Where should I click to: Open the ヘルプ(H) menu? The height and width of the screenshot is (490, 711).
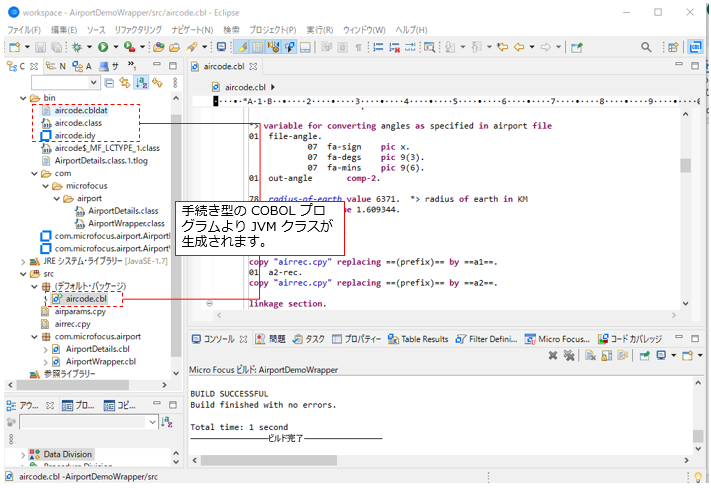(x=411, y=30)
